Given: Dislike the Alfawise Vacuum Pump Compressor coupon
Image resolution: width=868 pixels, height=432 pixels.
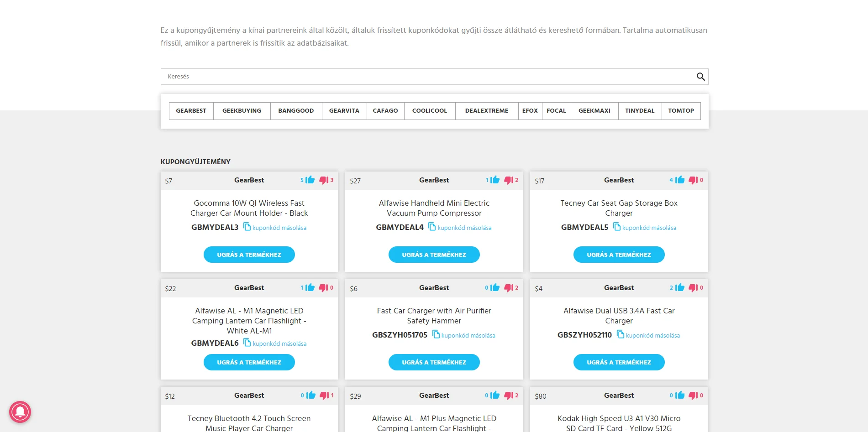Looking at the screenshot, I should coord(509,180).
